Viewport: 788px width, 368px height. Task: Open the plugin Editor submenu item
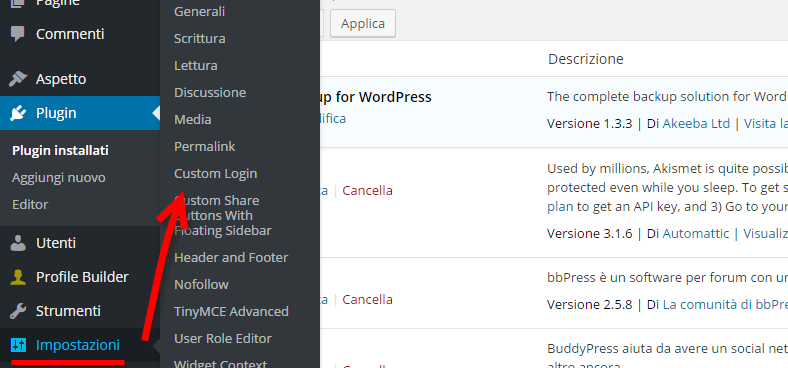point(30,205)
